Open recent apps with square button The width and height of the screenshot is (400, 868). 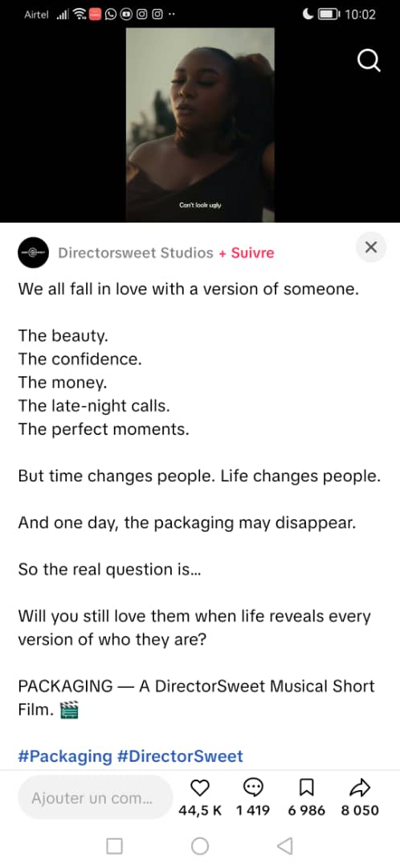[x=115, y=845]
